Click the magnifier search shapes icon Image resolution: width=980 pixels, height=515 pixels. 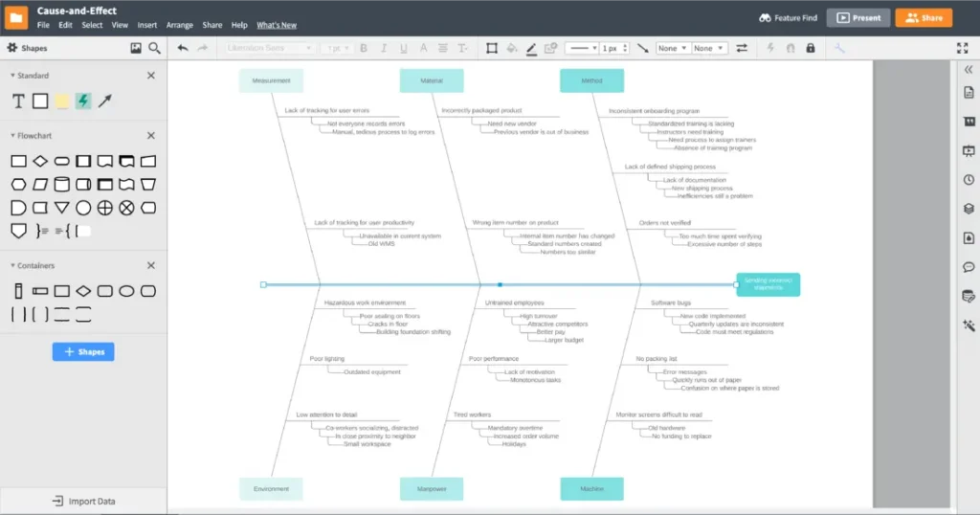click(x=154, y=48)
